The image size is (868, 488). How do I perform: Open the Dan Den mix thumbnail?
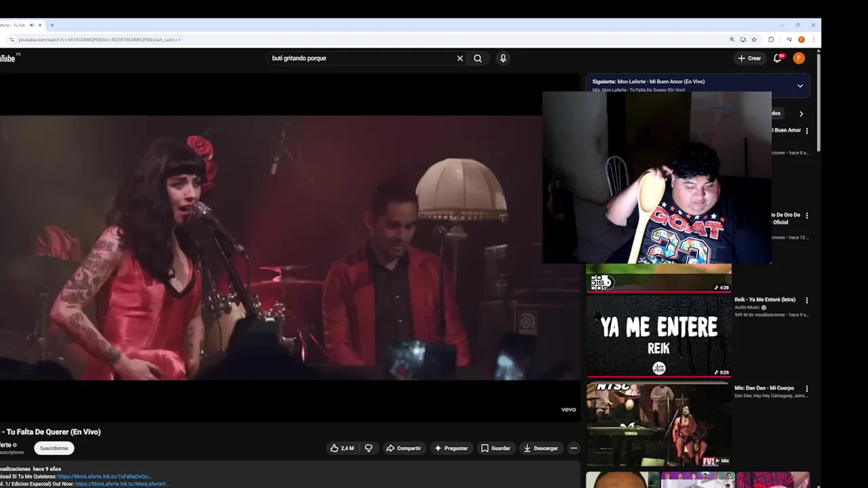click(658, 425)
